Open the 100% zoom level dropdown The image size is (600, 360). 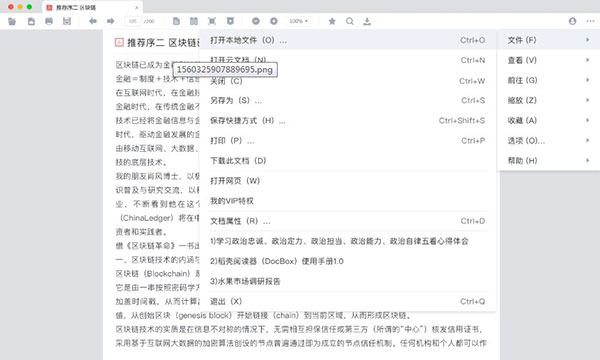click(298, 21)
